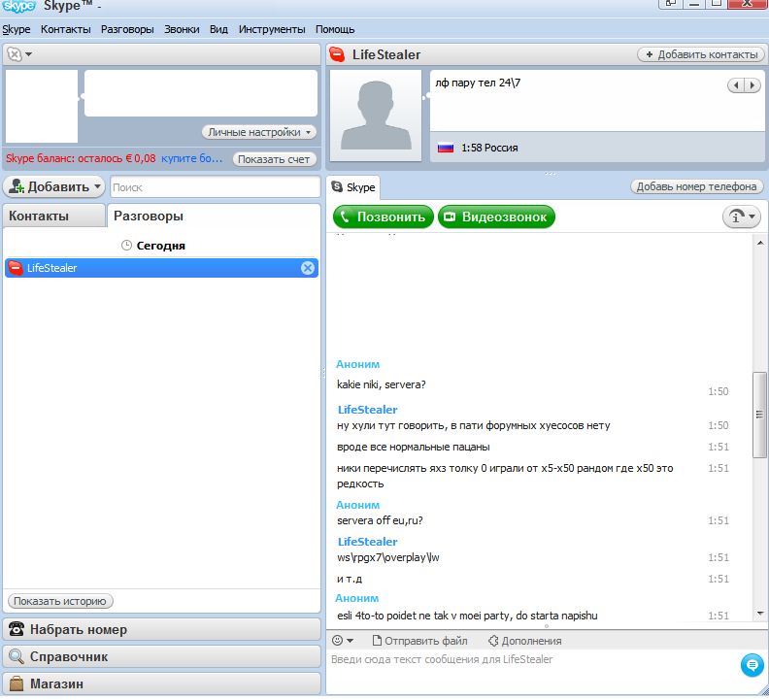Start a video call with the Видеозвонок button
This screenshot has height=700, width=769.
(x=496, y=217)
